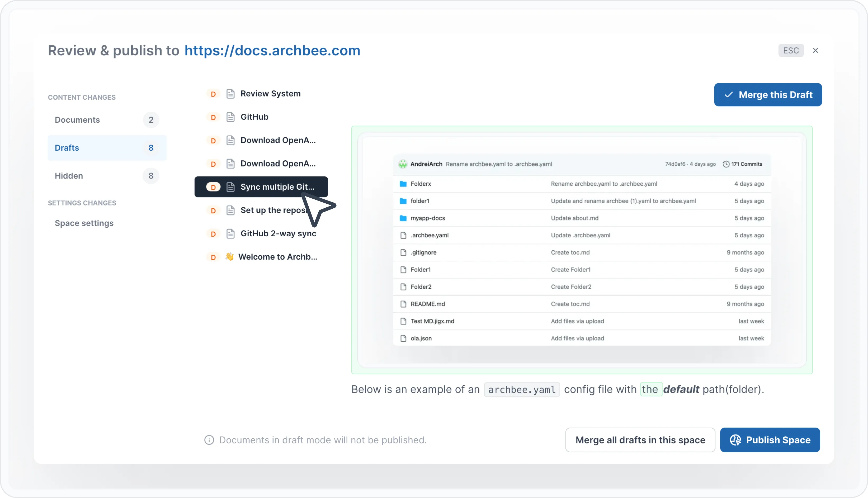Click the document icon beside GitHub 2-way sync
868x498 pixels.
pyautogui.click(x=230, y=233)
